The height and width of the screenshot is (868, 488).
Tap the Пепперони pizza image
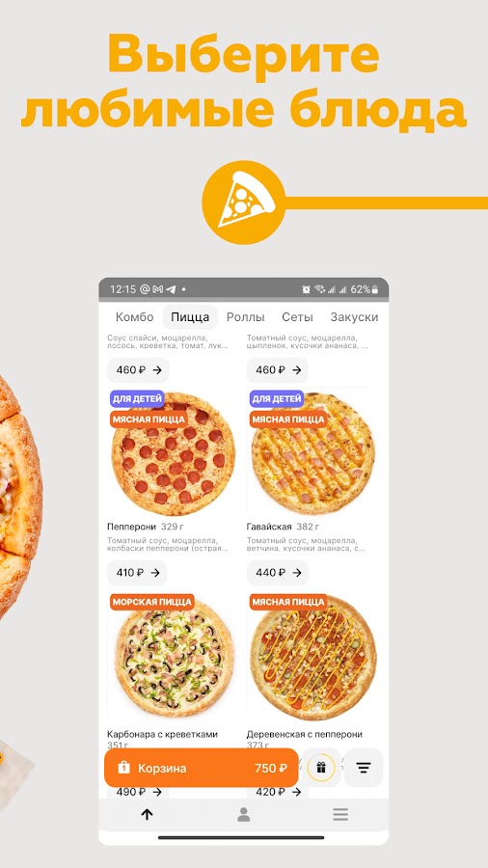point(174,454)
